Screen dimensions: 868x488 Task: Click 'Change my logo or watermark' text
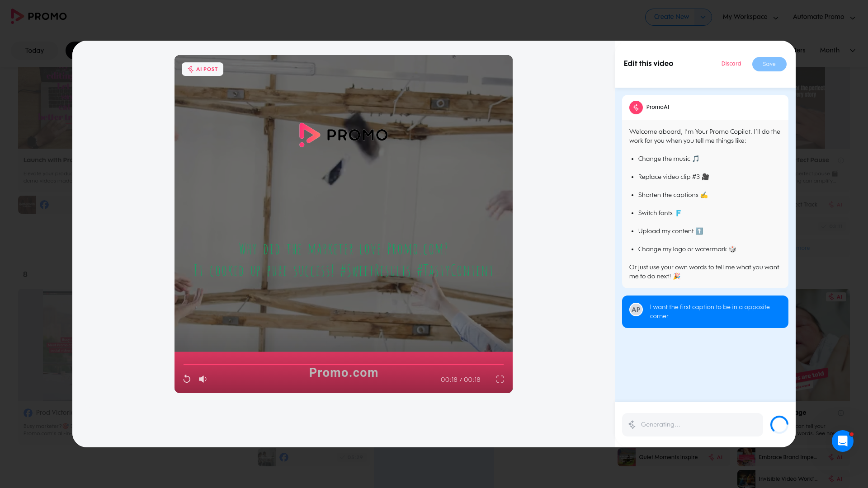pyautogui.click(x=687, y=249)
